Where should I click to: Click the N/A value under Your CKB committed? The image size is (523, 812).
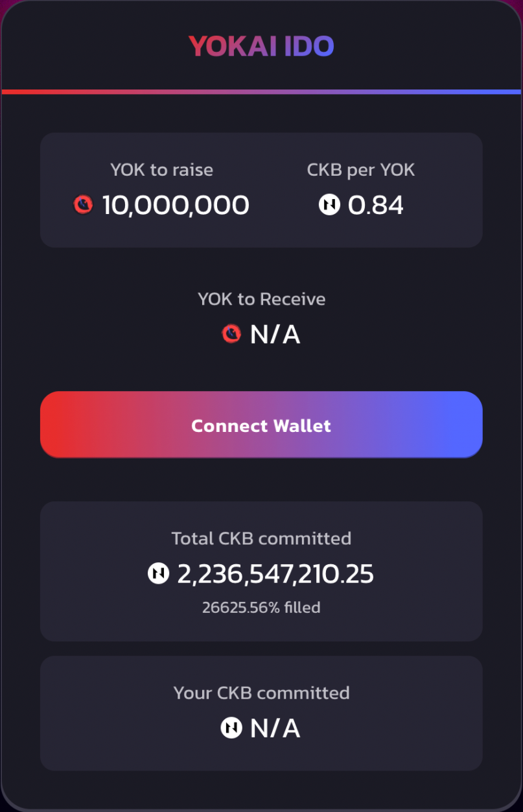pyautogui.click(x=275, y=728)
